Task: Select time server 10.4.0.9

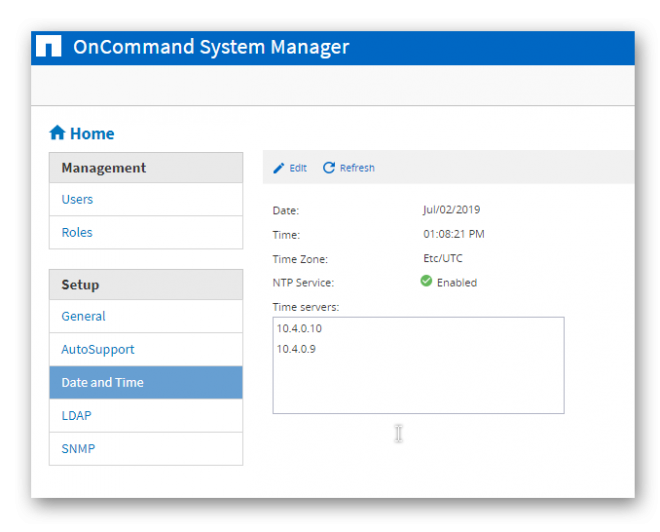Action: pyautogui.click(x=296, y=349)
